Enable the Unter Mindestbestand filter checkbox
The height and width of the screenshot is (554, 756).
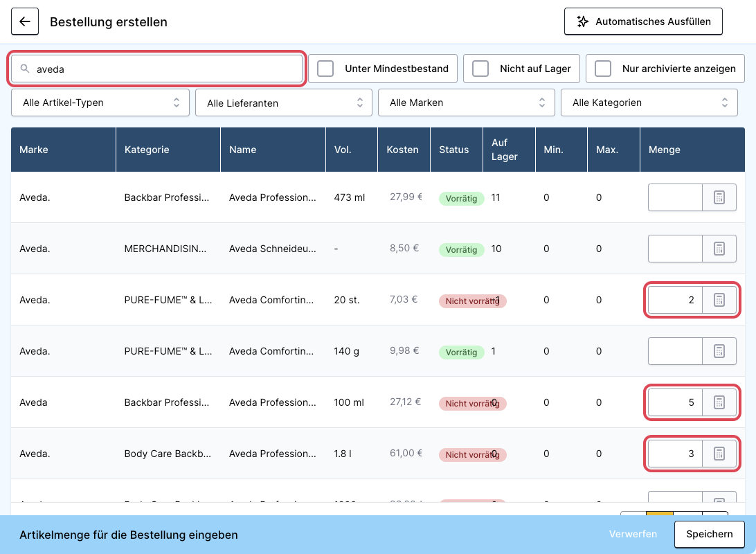point(325,69)
